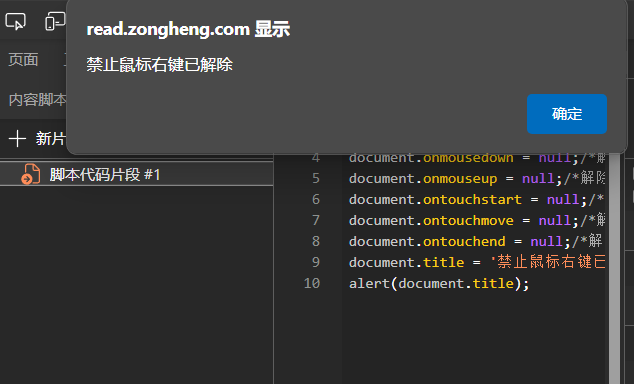The height and width of the screenshot is (384, 634).
Task: Click line number 10 in the gutter
Action: tap(312, 283)
